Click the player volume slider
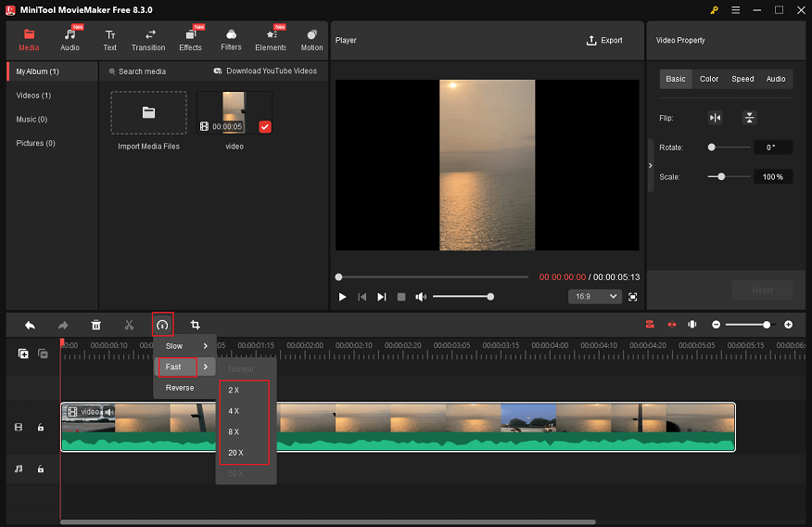Viewport: 812px width, 527px height. click(463, 297)
